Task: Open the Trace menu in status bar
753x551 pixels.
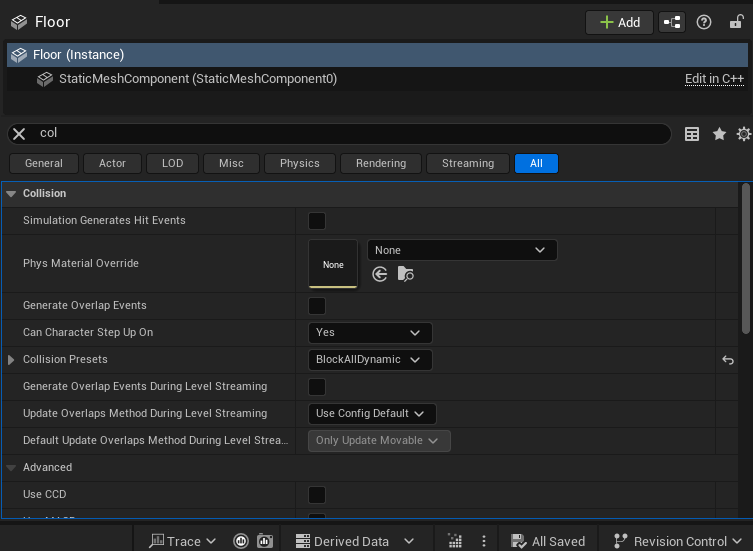Action: pyautogui.click(x=182, y=541)
